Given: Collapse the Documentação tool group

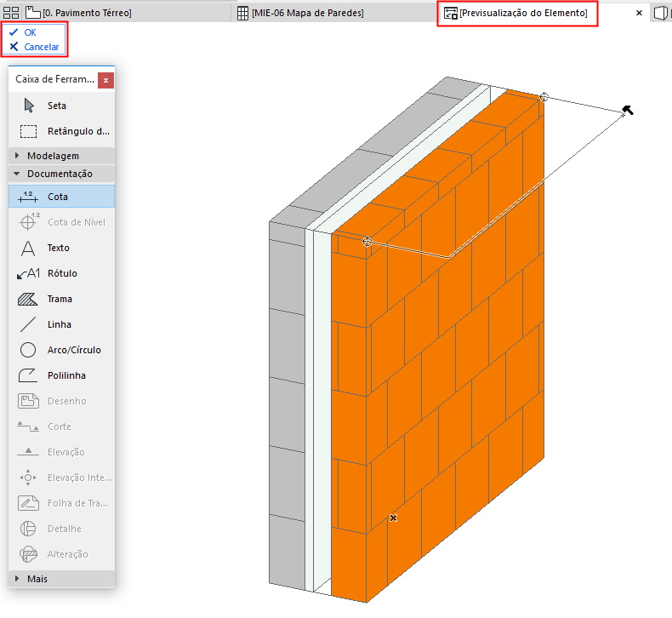Looking at the screenshot, I should tap(61, 174).
